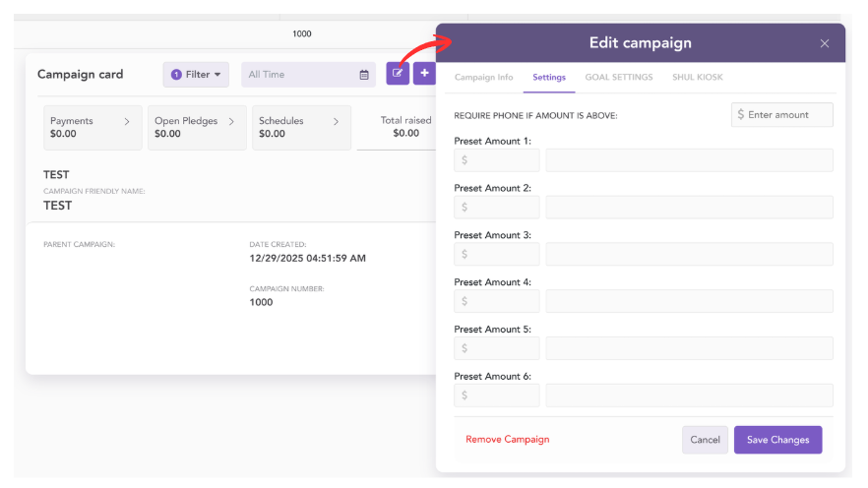
Task: Click the Preset Amount 1 dollar field
Action: coord(497,160)
